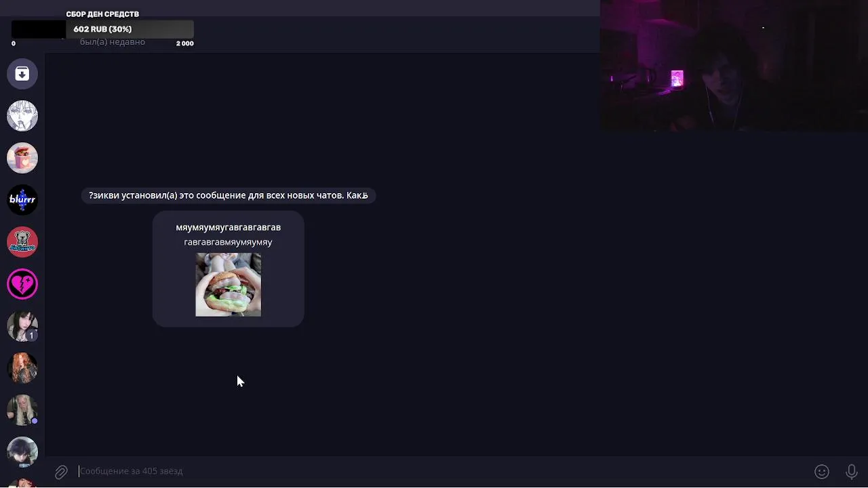Open the pink broken-heart chat
The image size is (868, 488).
(22, 284)
